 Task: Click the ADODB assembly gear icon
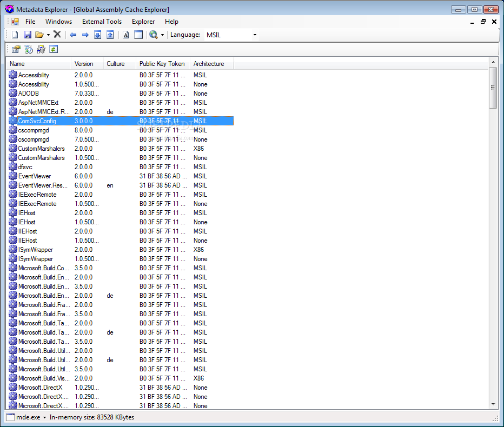(13, 93)
